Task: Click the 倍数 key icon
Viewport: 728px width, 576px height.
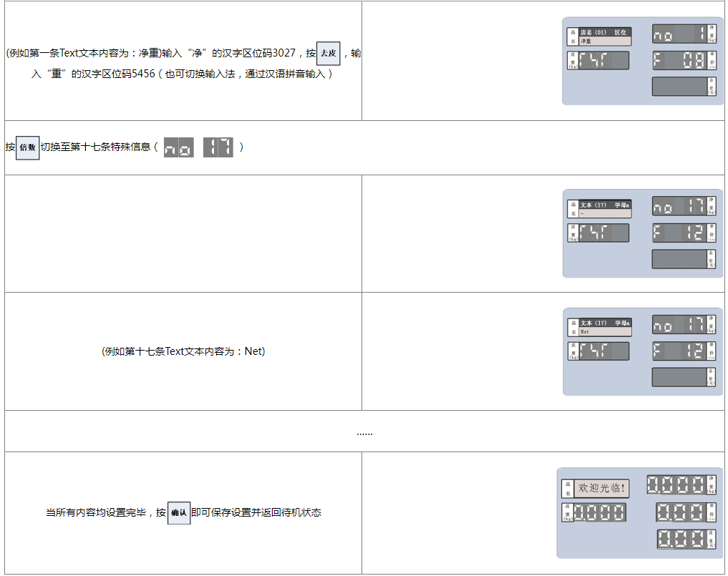Action: pos(27,147)
